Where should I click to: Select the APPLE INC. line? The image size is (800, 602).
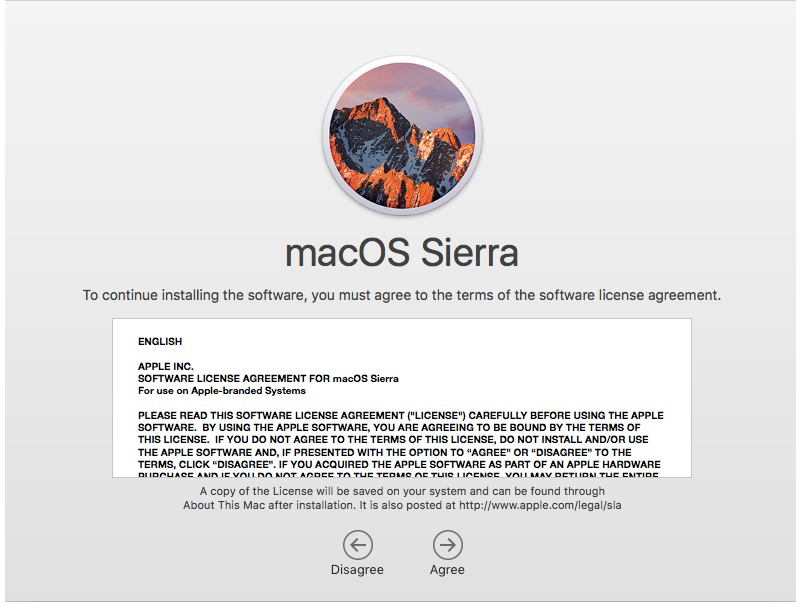pyautogui.click(x=165, y=367)
